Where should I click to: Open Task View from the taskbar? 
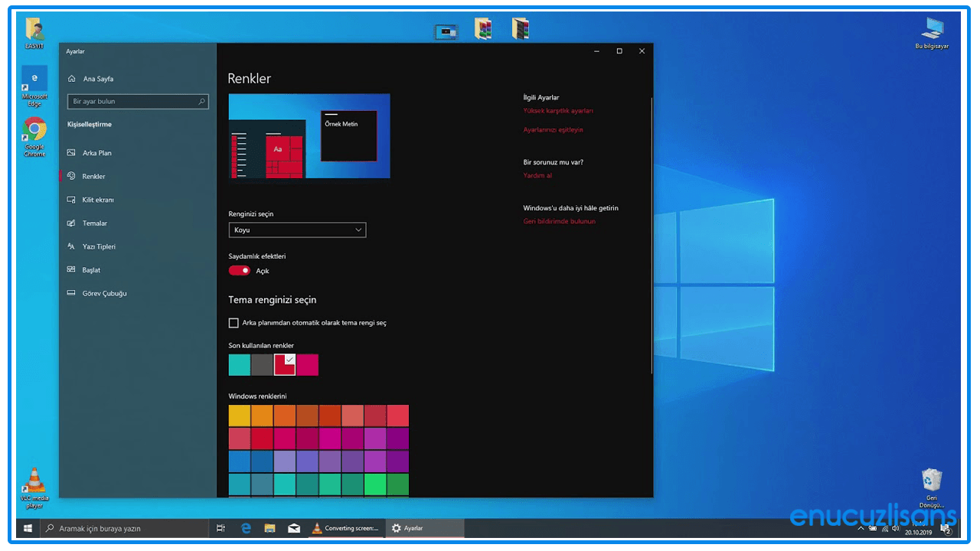[220, 528]
